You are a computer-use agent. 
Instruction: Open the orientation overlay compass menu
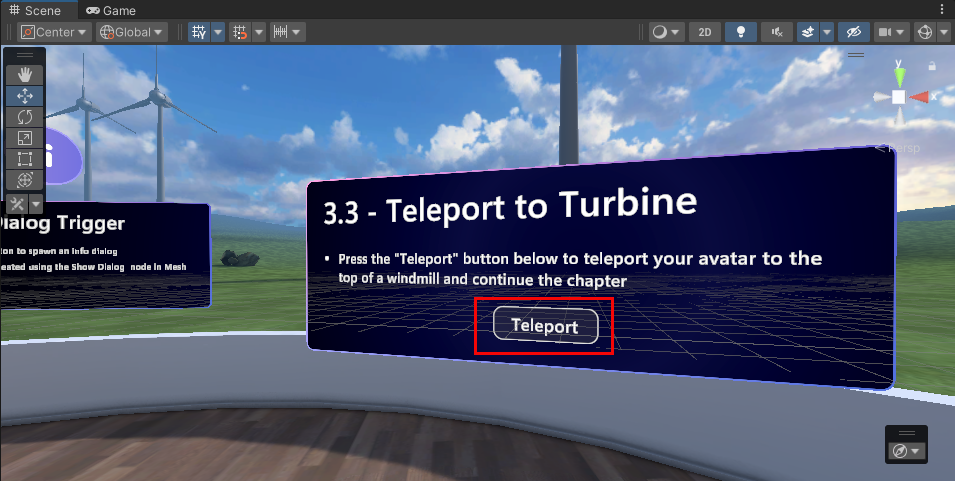[906, 451]
